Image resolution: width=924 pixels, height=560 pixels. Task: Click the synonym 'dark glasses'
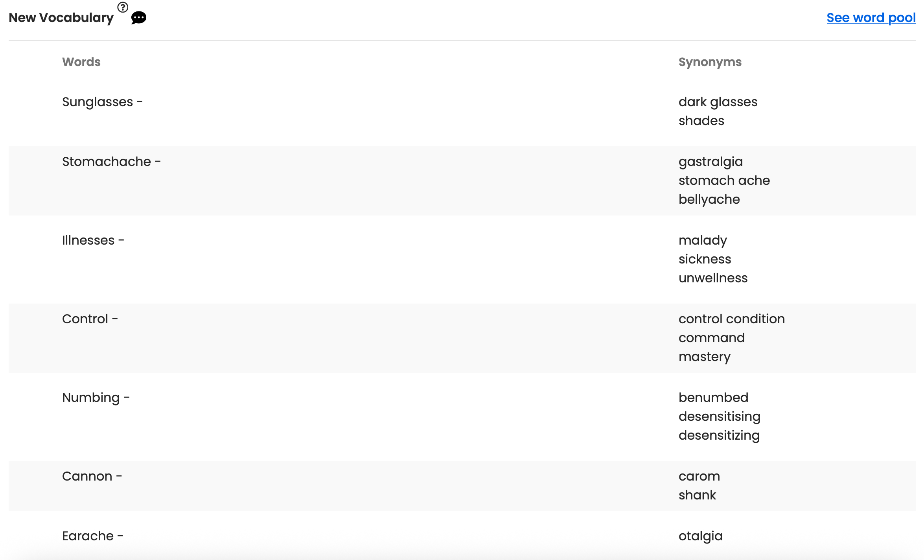(x=718, y=102)
